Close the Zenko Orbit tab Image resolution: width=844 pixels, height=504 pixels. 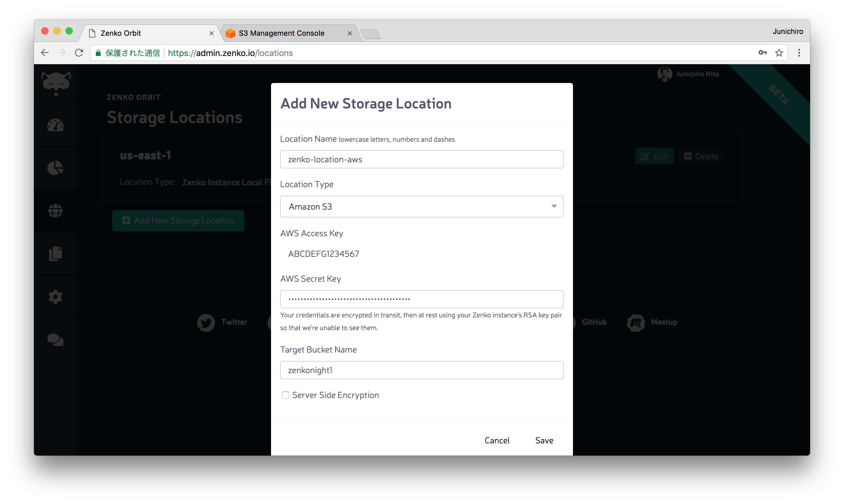pos(211,33)
